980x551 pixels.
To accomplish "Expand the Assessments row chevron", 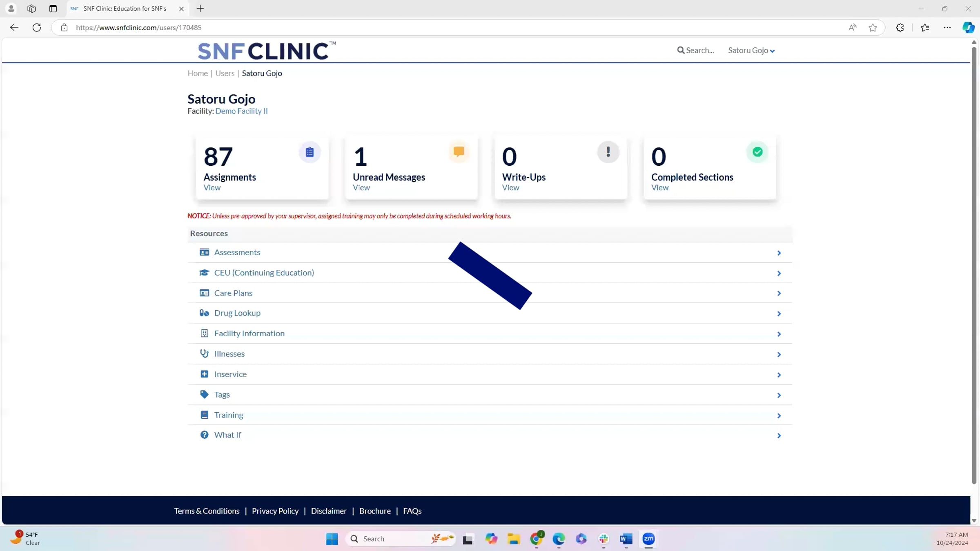I will click(x=779, y=253).
